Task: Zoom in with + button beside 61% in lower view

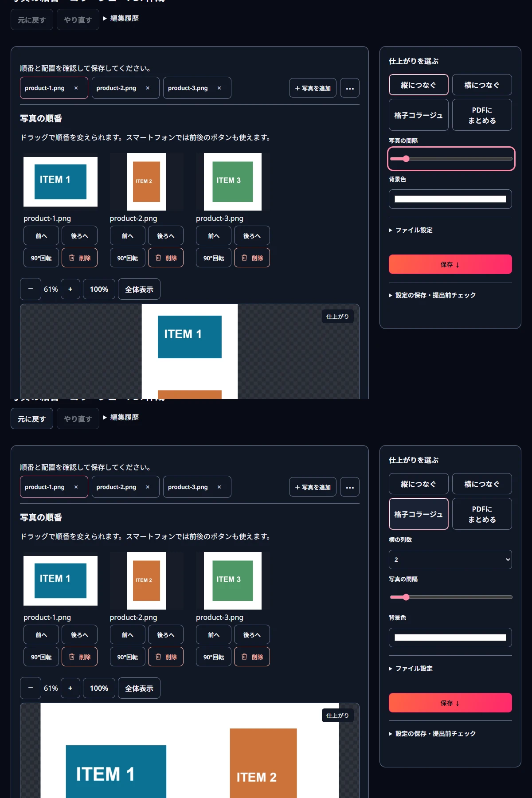Action: pos(70,688)
